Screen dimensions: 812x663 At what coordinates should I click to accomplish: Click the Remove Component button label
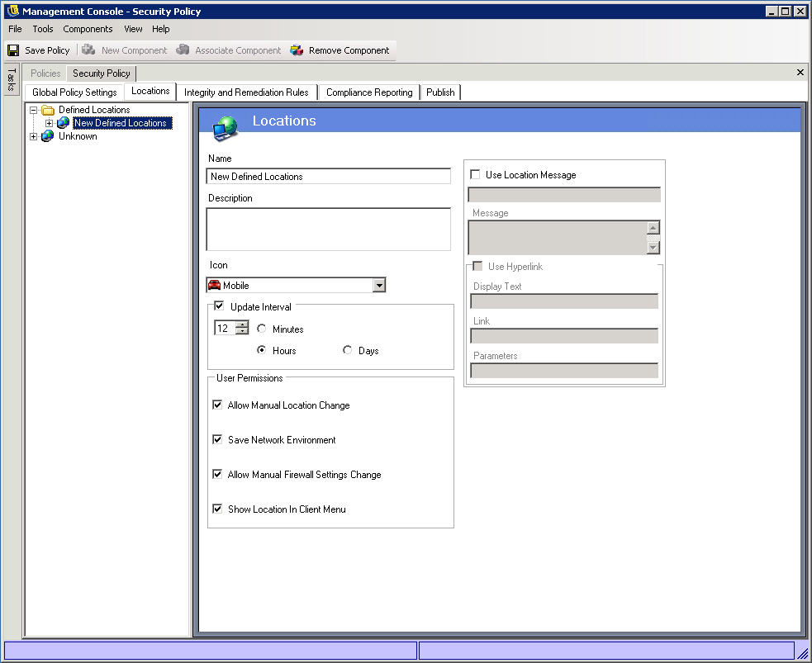349,50
